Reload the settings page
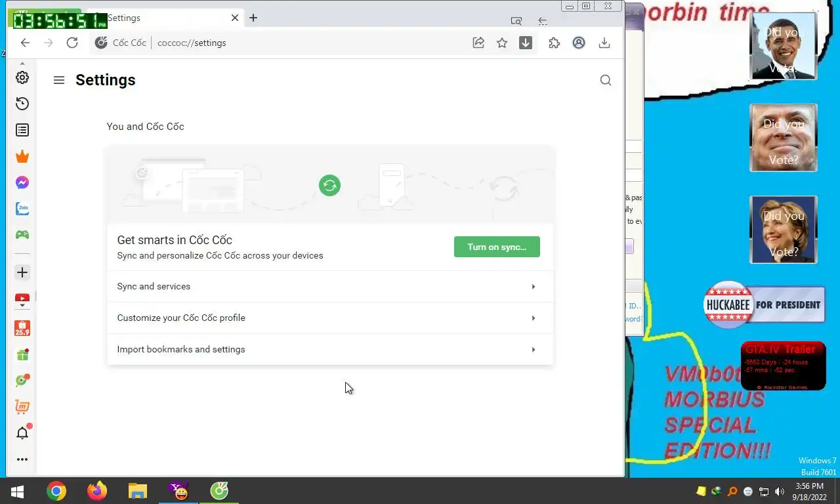The image size is (840, 504). pyautogui.click(x=72, y=43)
